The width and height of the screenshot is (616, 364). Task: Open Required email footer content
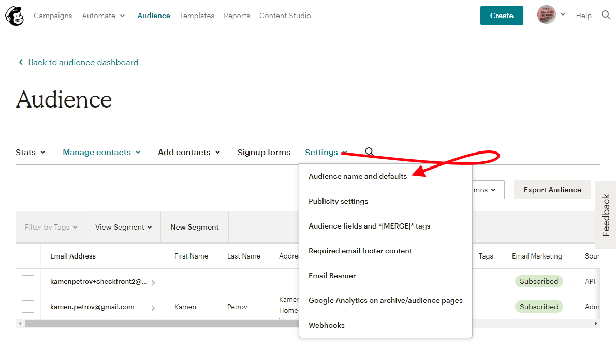tap(360, 251)
